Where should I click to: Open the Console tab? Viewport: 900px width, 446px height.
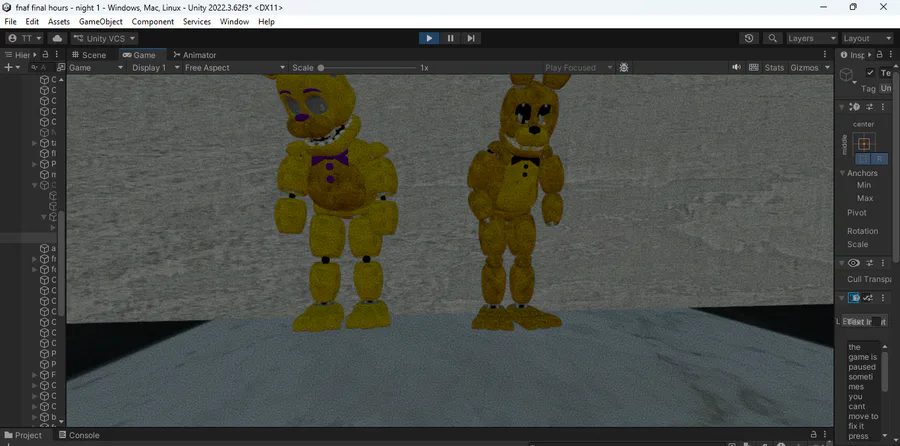[x=79, y=435]
